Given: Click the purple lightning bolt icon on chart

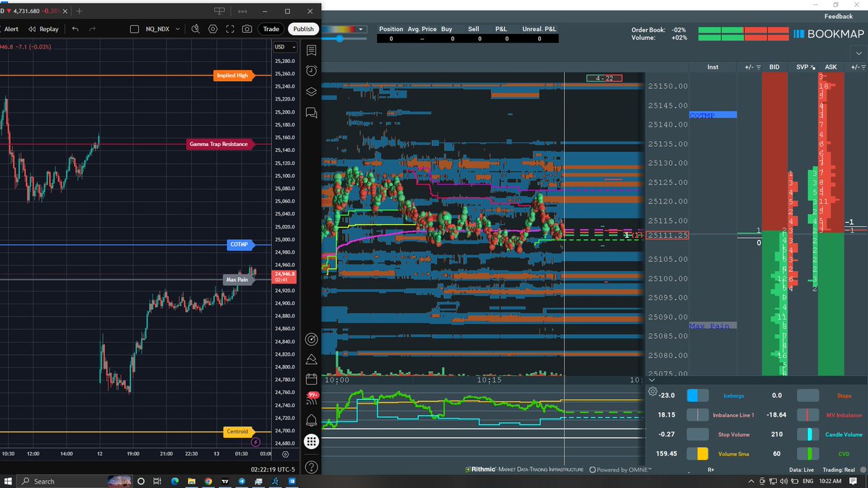Looking at the screenshot, I should click(255, 442).
